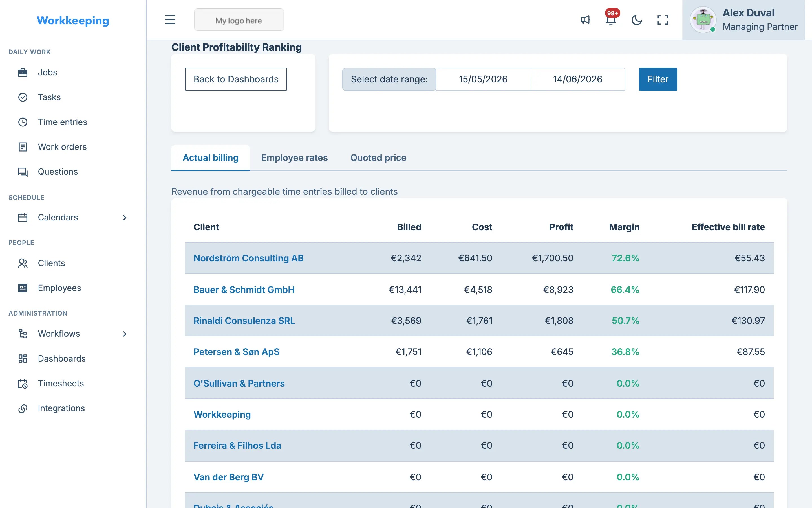
Task: Click the Dashboards grid icon
Action: coord(23,358)
